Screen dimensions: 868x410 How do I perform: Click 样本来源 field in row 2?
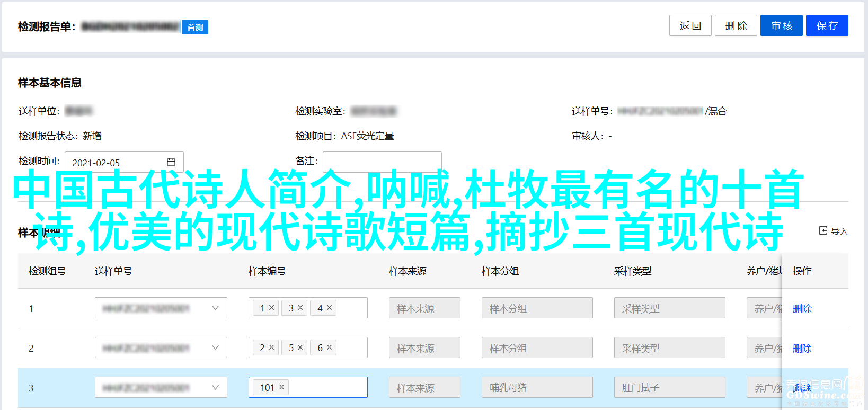424,347
